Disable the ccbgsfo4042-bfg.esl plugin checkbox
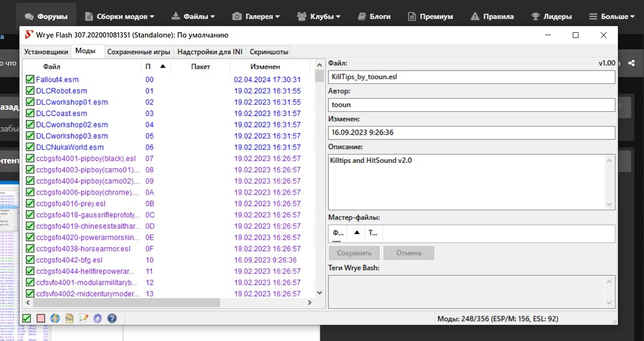 (30, 260)
